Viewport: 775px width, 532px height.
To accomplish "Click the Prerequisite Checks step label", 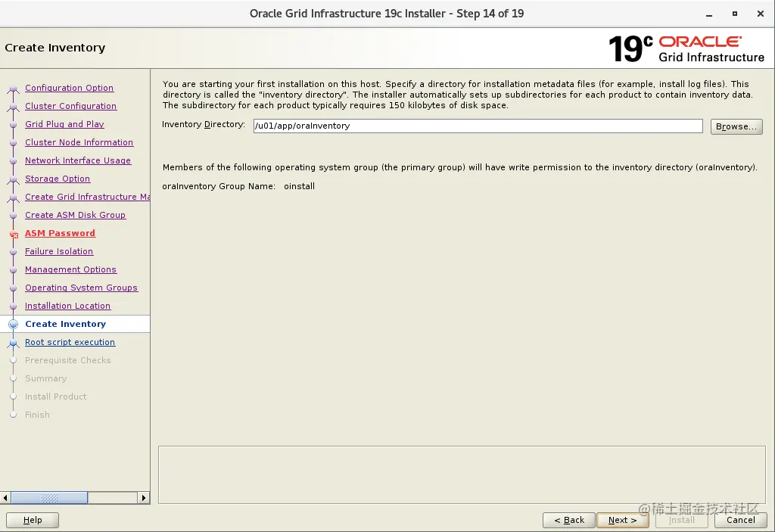I will [68, 360].
